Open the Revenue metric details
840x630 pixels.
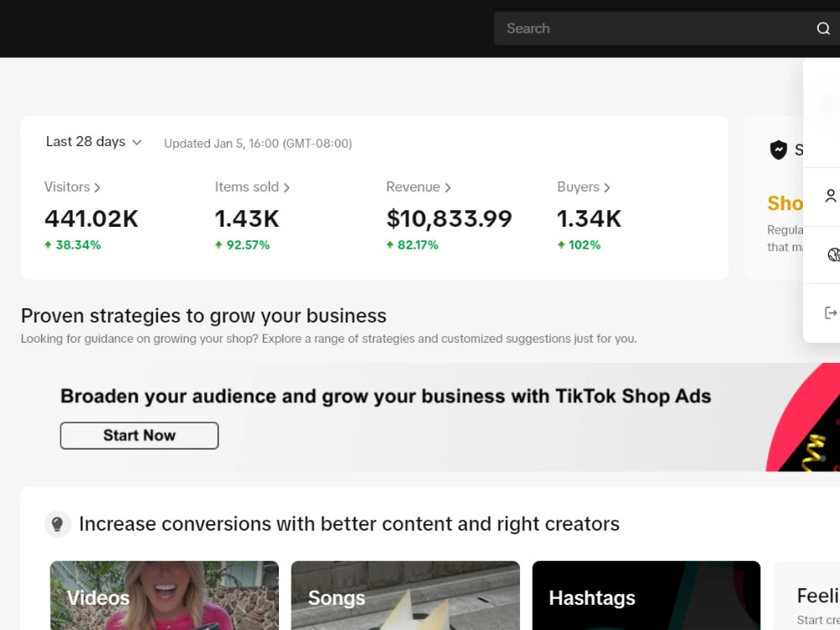point(418,187)
